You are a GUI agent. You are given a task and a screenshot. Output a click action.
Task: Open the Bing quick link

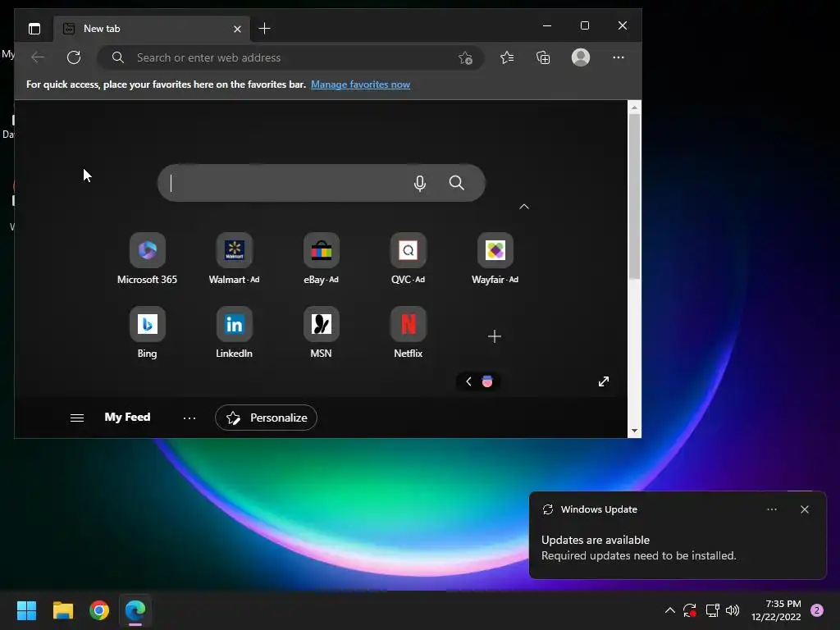coord(148,333)
